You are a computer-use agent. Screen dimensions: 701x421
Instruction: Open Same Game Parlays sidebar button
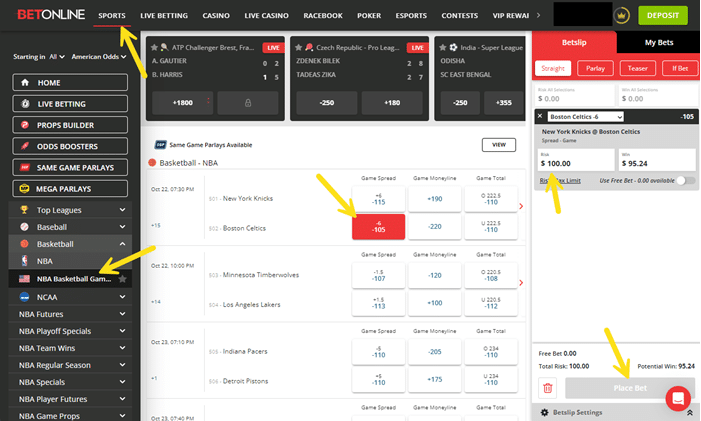coord(70,168)
